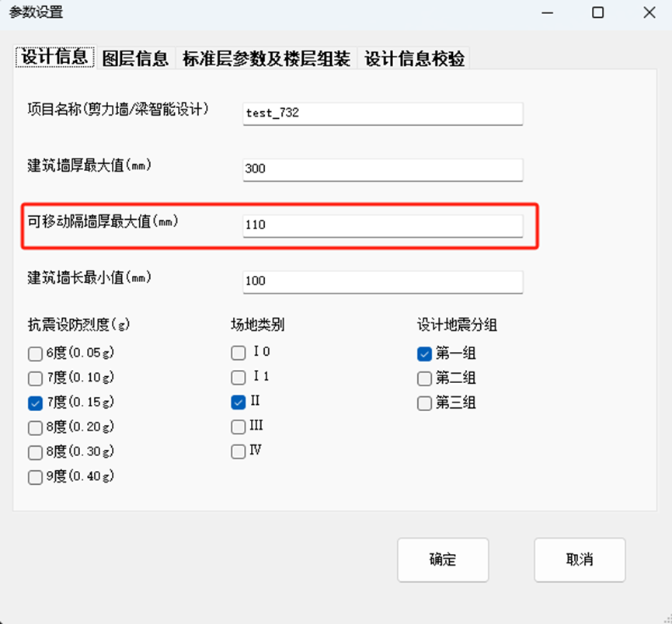Check the site category III option
Screen dimensions: 672x624
pyautogui.click(x=239, y=427)
